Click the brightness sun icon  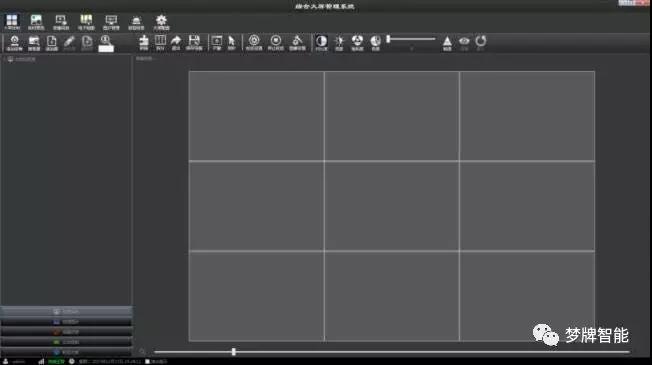tap(339, 42)
